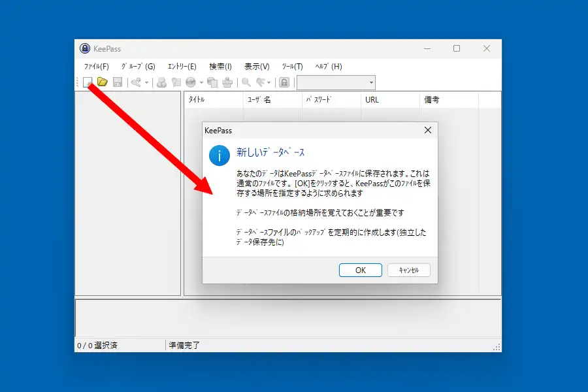Click the Add Entry key icon
This screenshot has height=392, width=588.
137,82
